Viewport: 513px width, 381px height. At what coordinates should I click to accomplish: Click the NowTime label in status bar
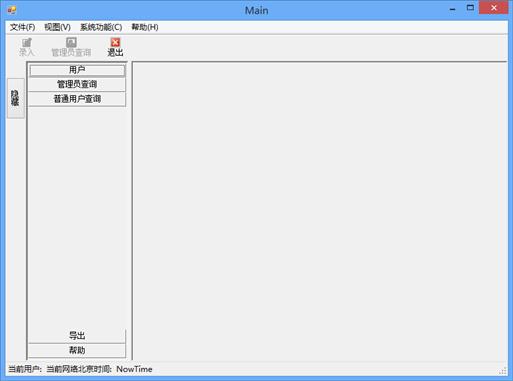[134, 369]
